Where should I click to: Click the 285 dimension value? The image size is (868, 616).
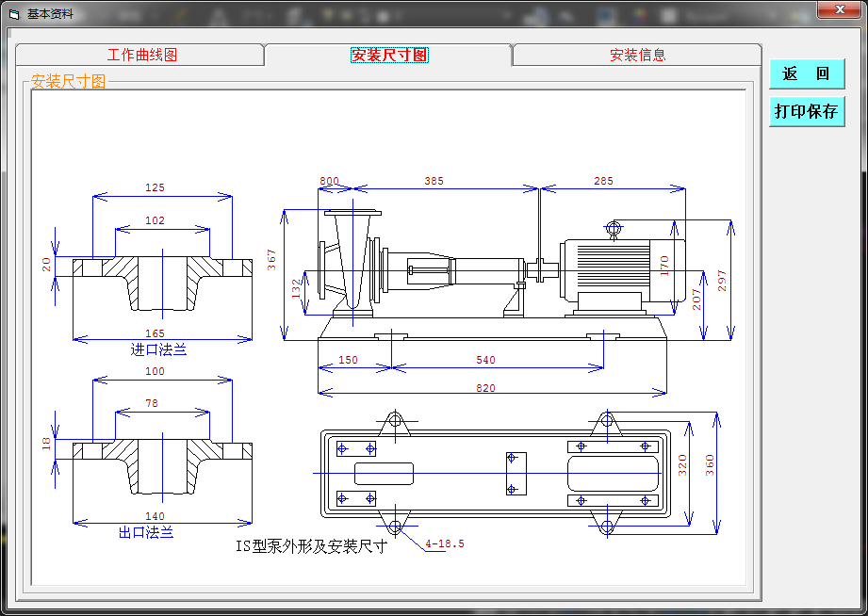pyautogui.click(x=603, y=181)
